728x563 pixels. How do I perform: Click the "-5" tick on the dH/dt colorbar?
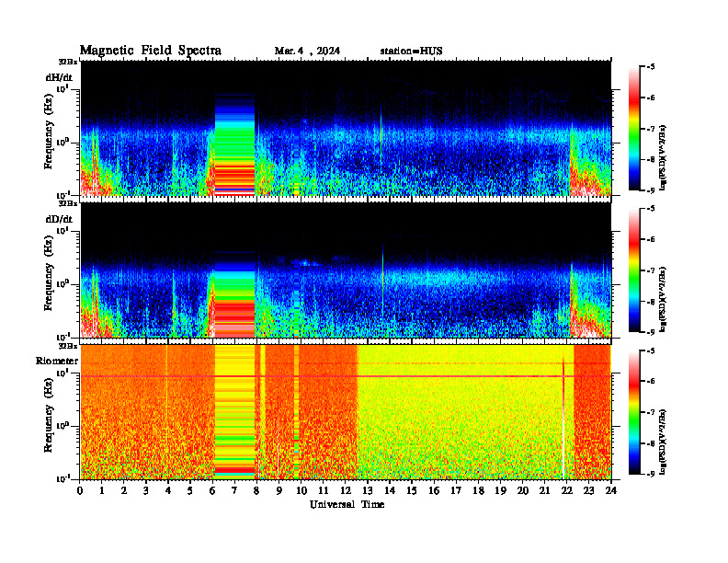(651, 67)
